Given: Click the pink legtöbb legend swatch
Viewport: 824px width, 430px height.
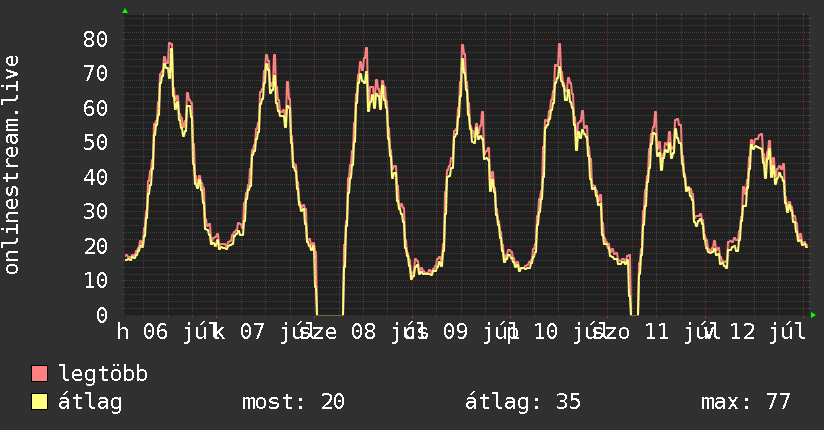Looking at the screenshot, I should click(x=39, y=373).
